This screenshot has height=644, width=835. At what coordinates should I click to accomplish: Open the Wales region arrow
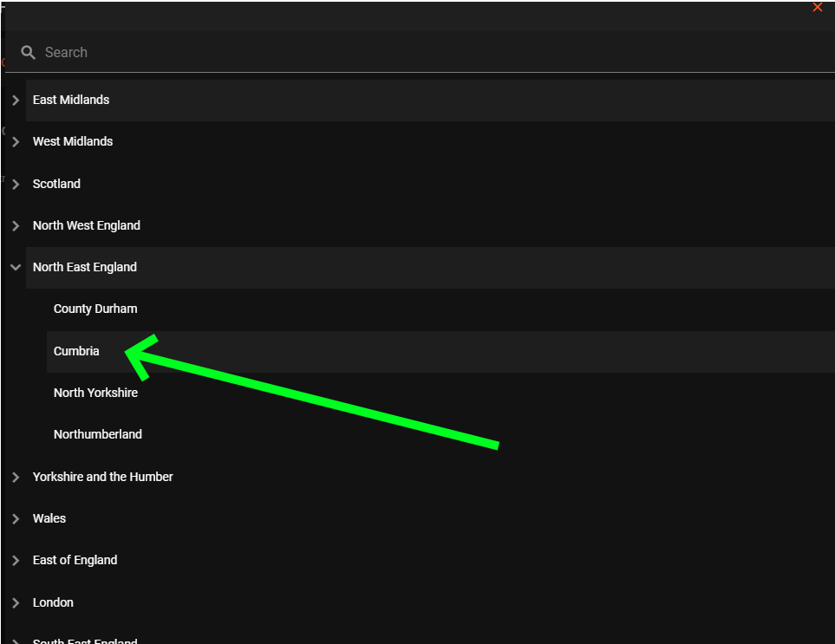click(16, 519)
